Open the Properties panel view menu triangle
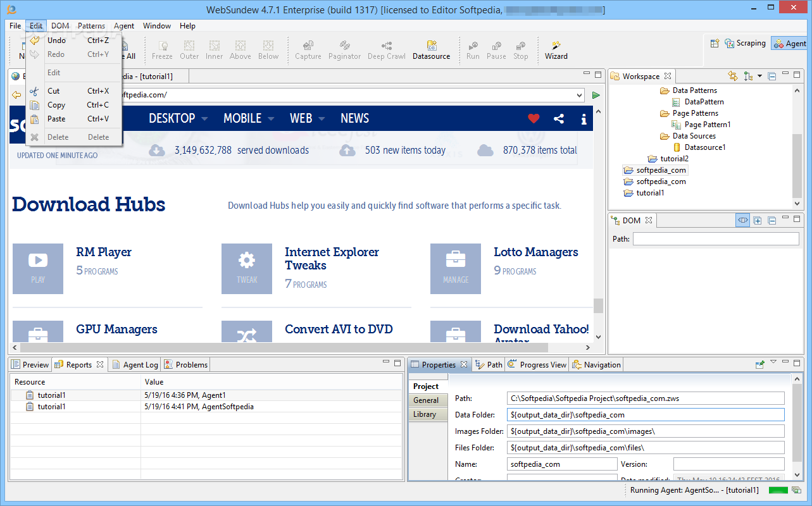 (773, 362)
